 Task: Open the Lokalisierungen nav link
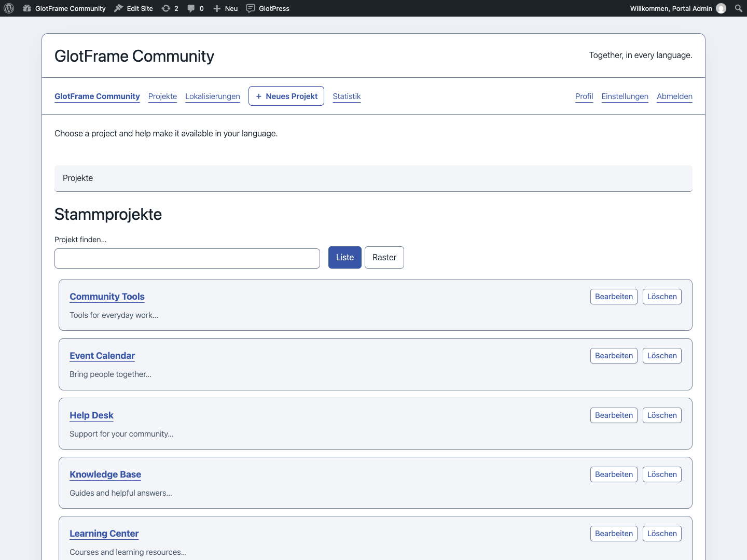click(x=213, y=96)
